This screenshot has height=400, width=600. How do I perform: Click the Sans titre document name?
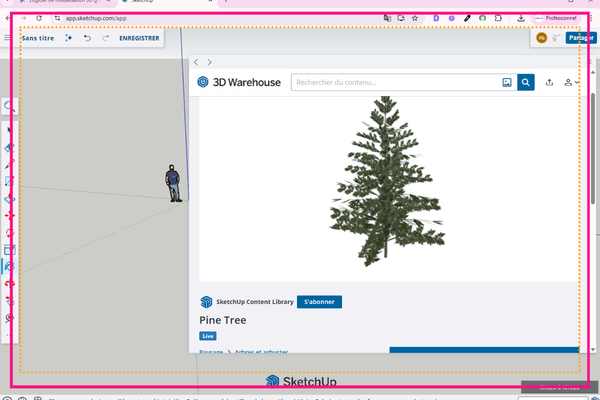pos(38,38)
